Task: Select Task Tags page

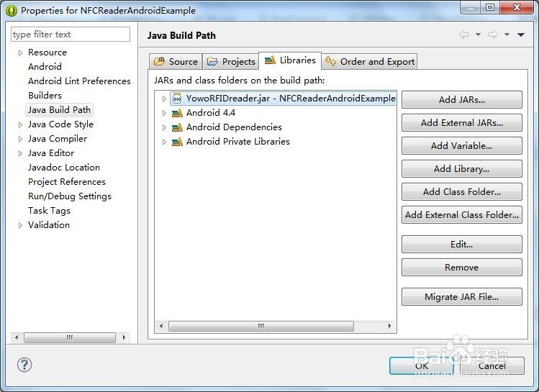Action: [49, 211]
